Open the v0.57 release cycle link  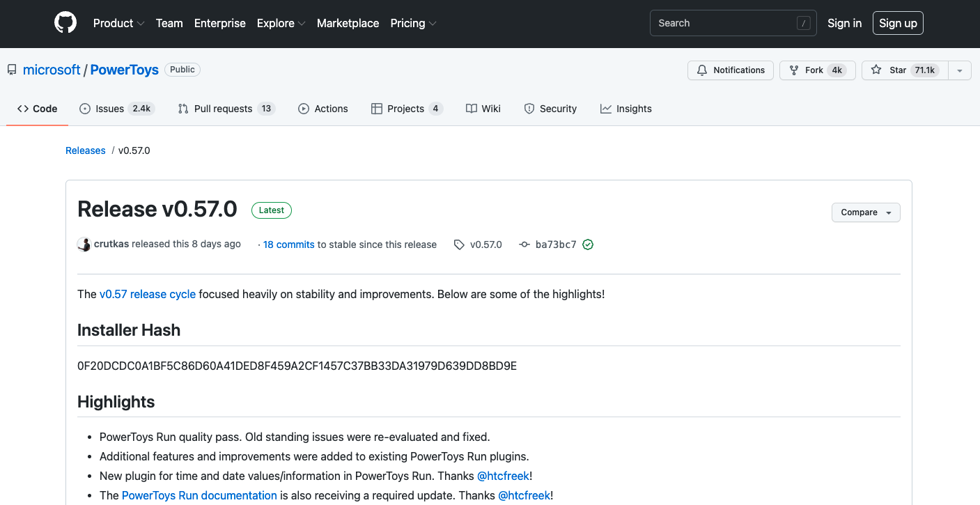(148, 294)
